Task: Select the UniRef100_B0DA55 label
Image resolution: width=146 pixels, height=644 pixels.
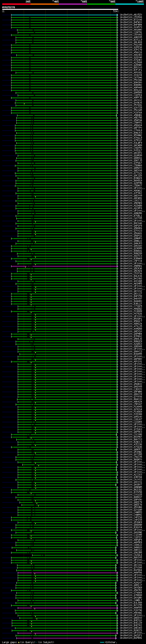Action: coord(131,354)
